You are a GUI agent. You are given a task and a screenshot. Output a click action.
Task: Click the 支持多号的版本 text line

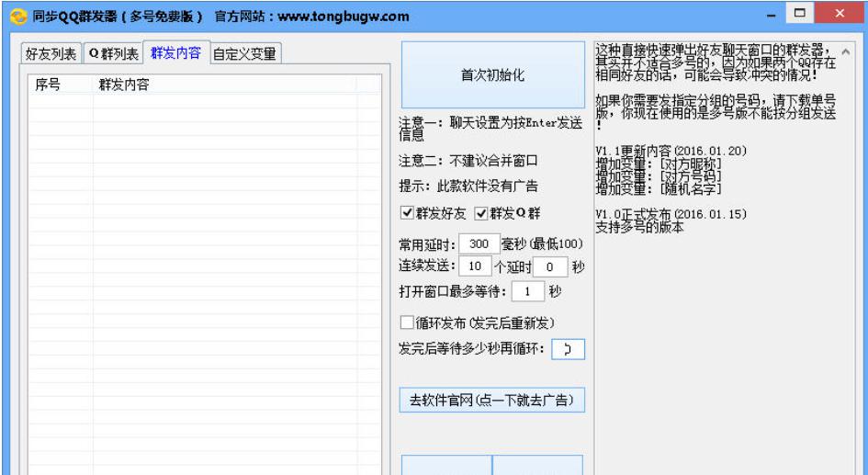tap(640, 226)
